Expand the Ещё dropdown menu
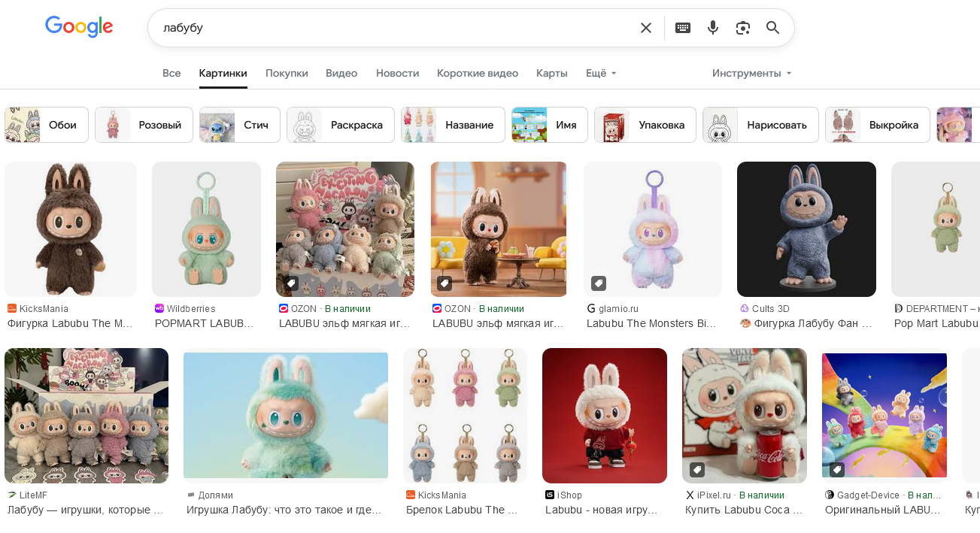 [601, 73]
